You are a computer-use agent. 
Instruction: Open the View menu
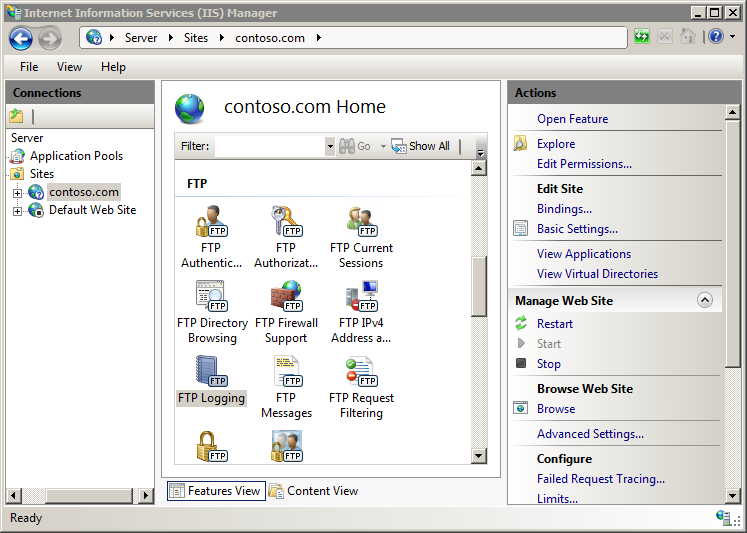[x=70, y=67]
